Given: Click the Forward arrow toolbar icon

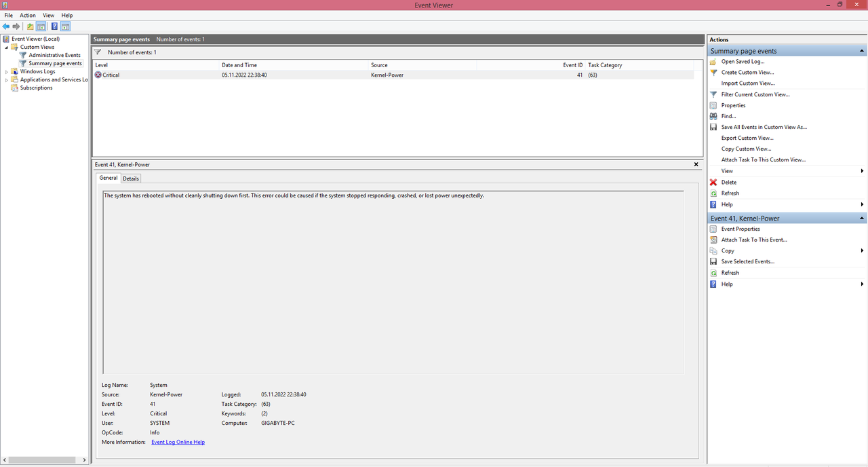Looking at the screenshot, I should [16, 26].
